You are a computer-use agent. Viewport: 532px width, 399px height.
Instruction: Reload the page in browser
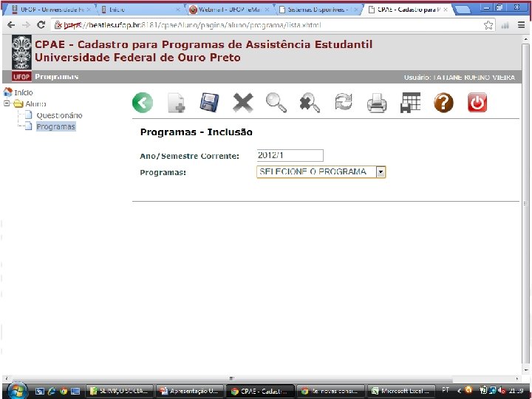point(41,25)
